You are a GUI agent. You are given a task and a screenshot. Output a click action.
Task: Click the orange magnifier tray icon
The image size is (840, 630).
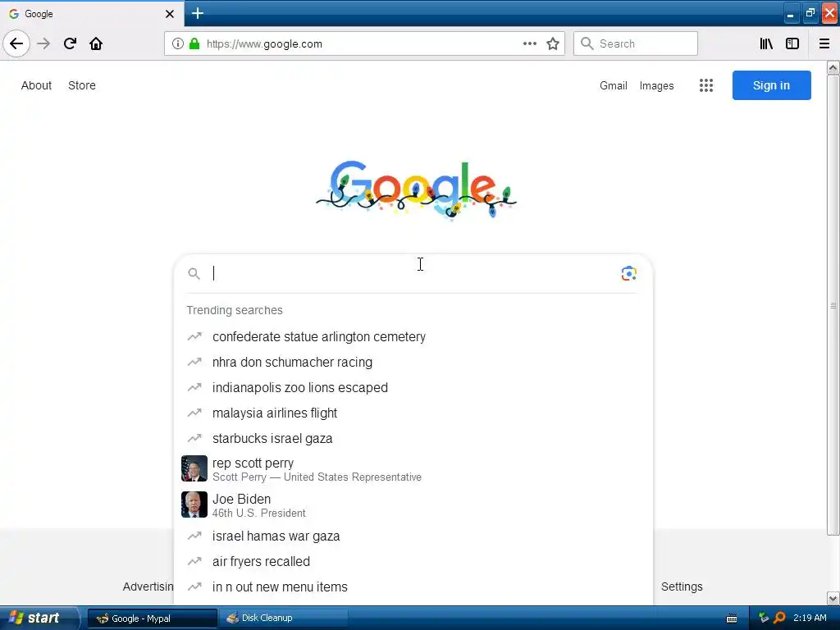coord(779,618)
